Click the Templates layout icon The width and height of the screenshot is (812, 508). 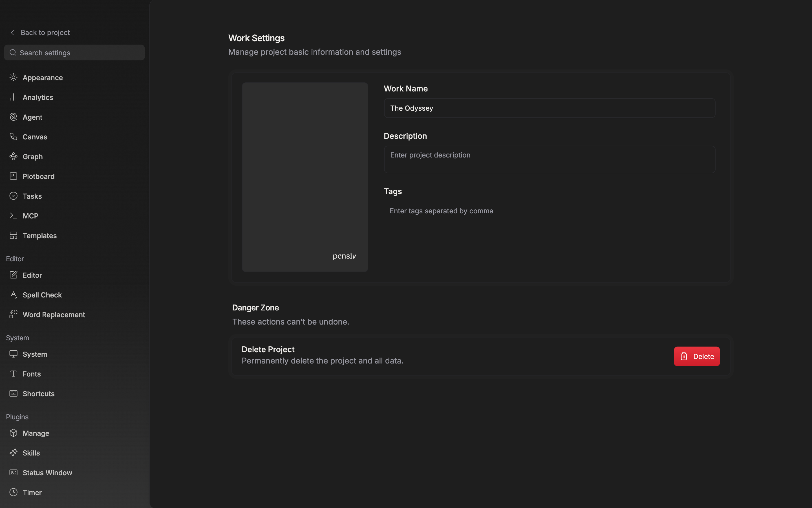(14, 236)
